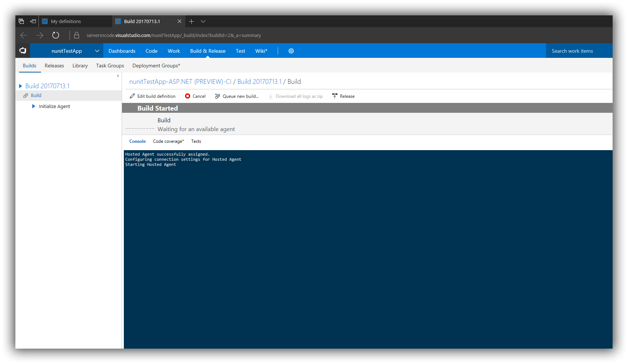Switch to the Task Groups sub-tab
The image size is (628, 364).
pos(110,66)
